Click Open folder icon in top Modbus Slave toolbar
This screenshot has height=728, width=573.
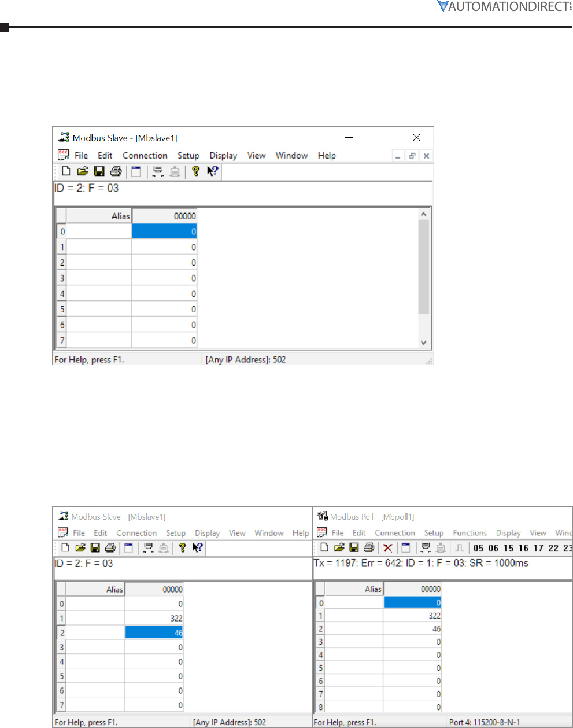(83, 171)
